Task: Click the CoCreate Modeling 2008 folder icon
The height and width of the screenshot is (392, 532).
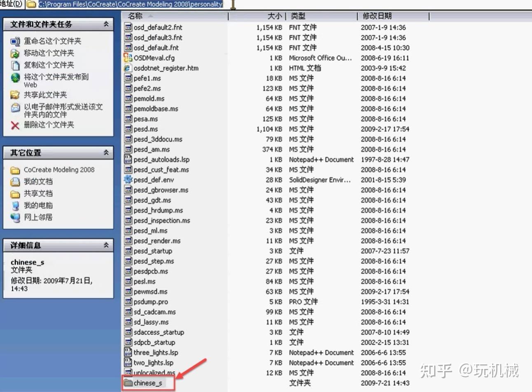Action: 15,170
